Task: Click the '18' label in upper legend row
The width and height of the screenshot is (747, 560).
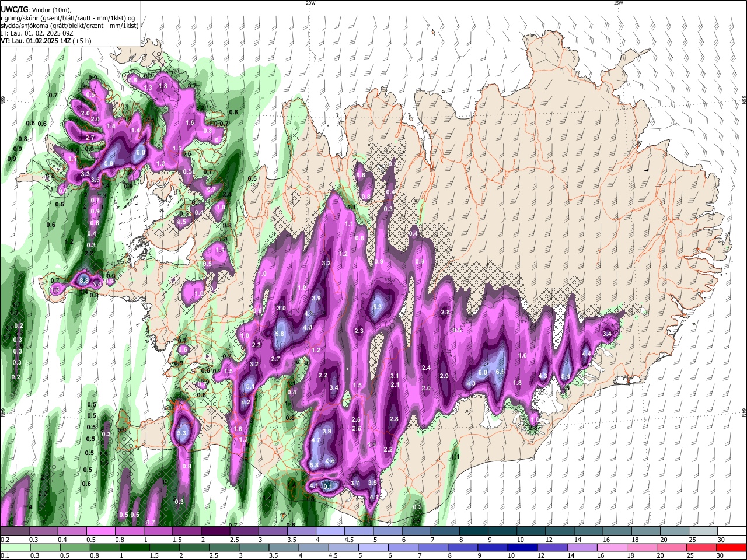Action: point(636,540)
